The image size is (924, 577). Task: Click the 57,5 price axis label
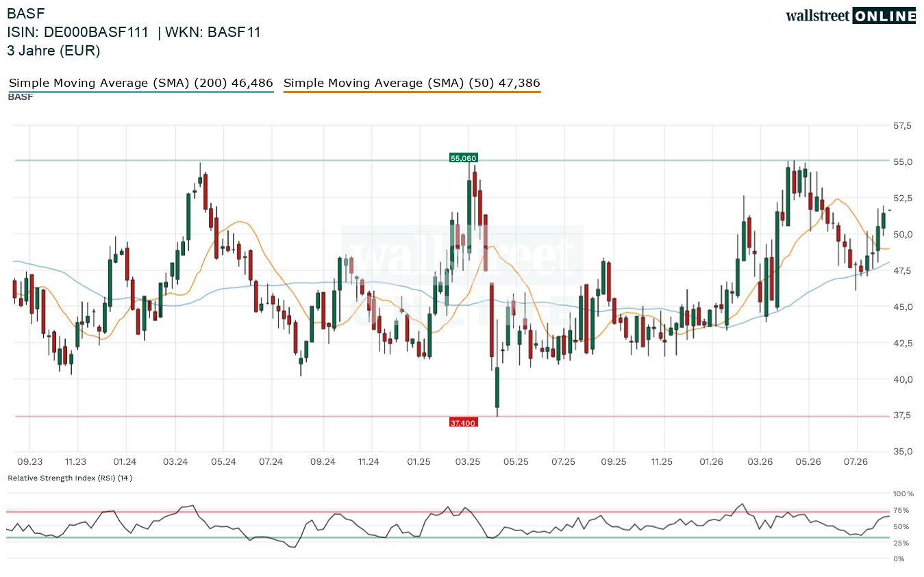903,126
